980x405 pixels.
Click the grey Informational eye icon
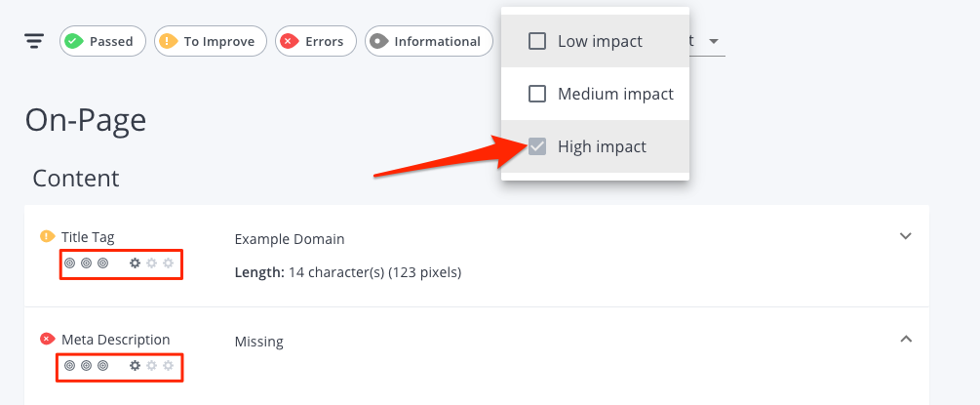click(x=378, y=41)
